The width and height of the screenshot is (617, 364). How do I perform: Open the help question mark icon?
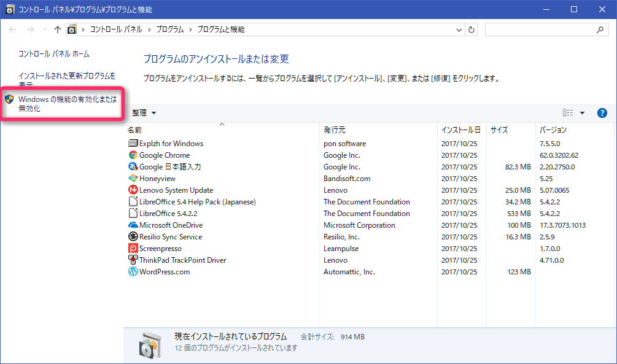602,113
